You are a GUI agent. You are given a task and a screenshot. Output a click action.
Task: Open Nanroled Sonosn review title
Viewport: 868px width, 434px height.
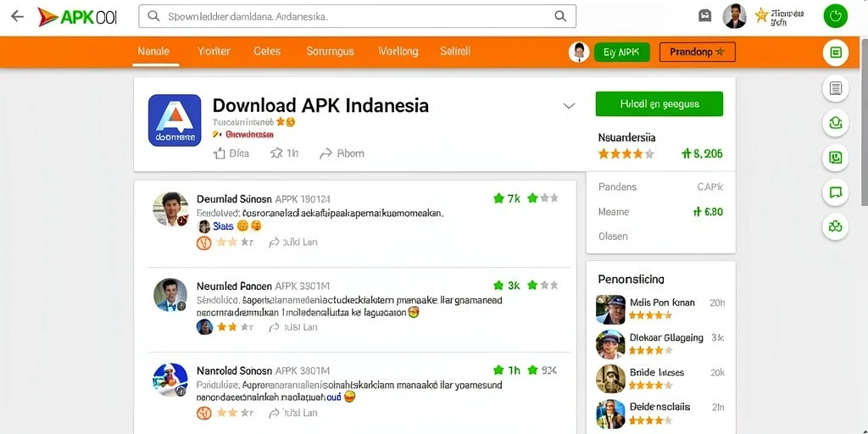click(234, 371)
